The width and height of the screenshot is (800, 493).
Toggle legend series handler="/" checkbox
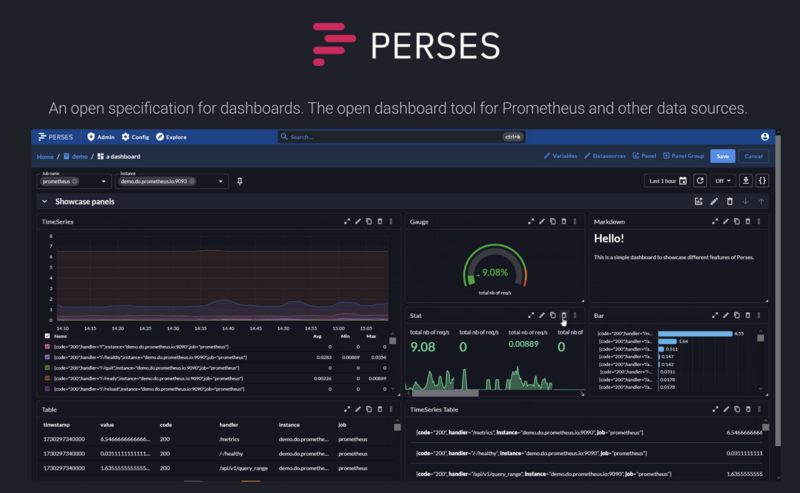pyautogui.click(x=47, y=347)
